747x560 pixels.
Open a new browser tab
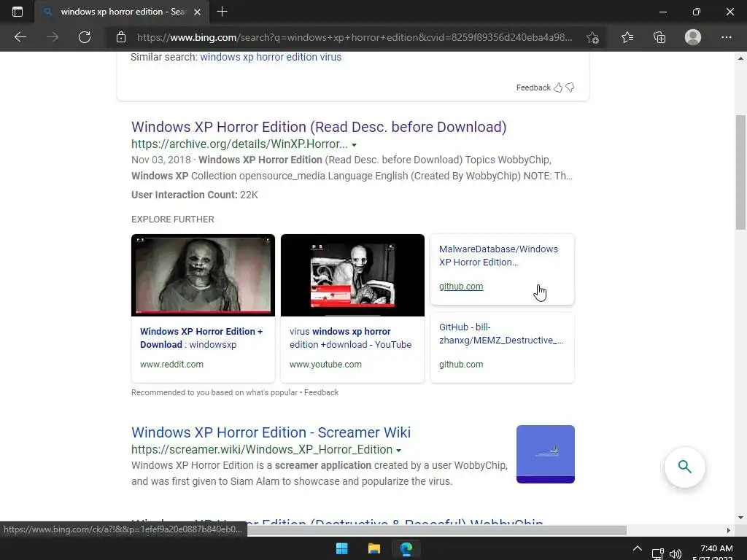(x=222, y=12)
